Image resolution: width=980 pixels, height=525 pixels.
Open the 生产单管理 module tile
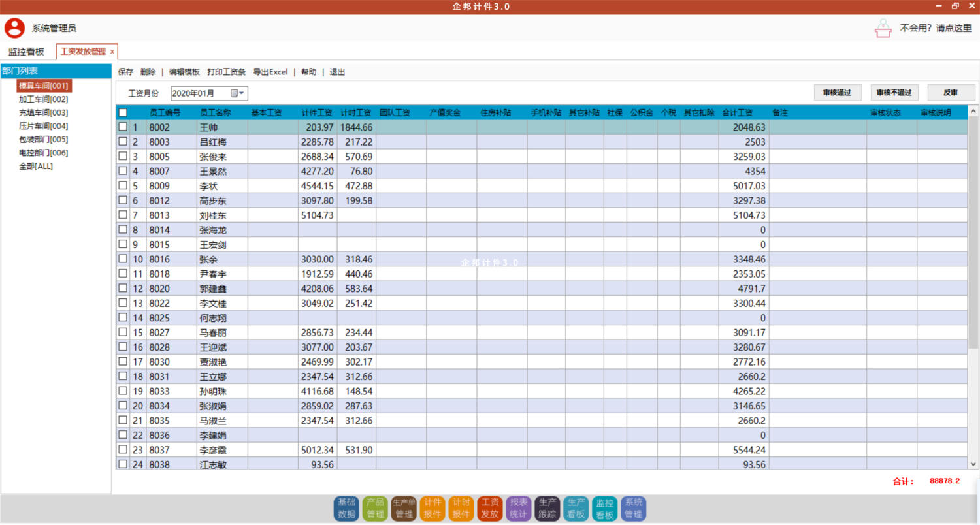404,508
